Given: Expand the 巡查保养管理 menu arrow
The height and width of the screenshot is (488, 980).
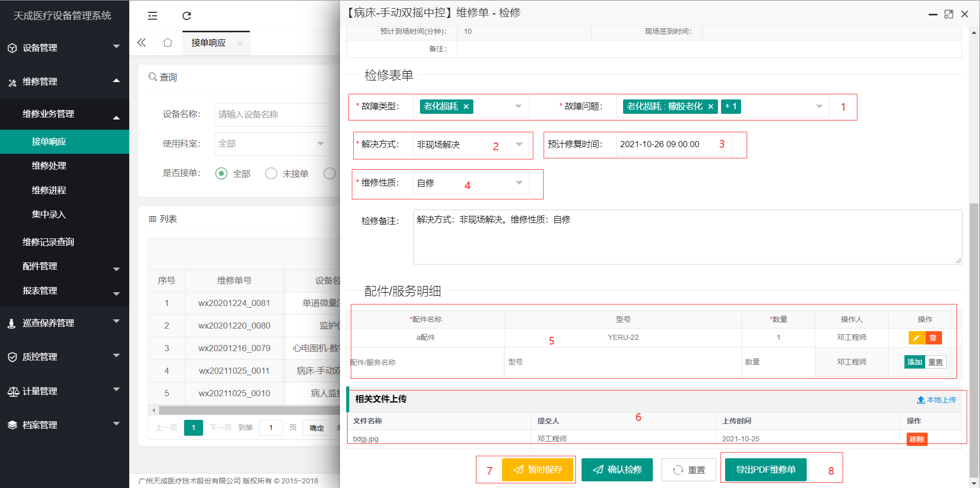Looking at the screenshot, I should [116, 321].
